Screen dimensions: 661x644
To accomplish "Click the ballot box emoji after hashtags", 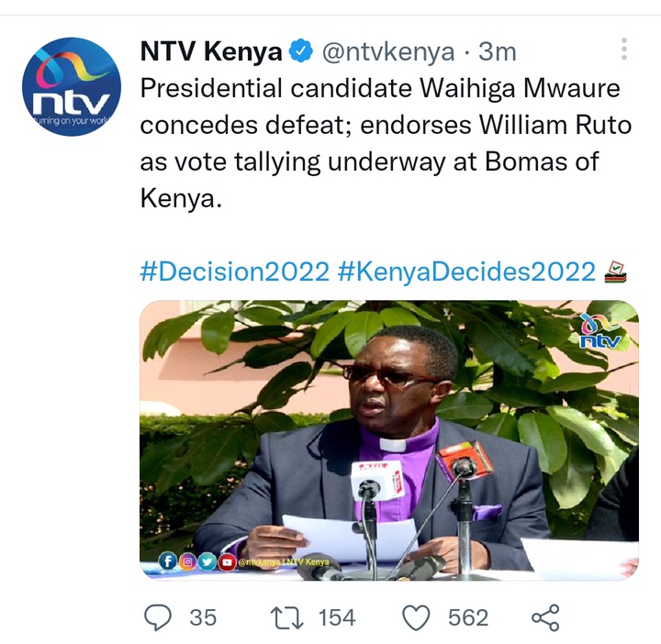I will pos(615,272).
